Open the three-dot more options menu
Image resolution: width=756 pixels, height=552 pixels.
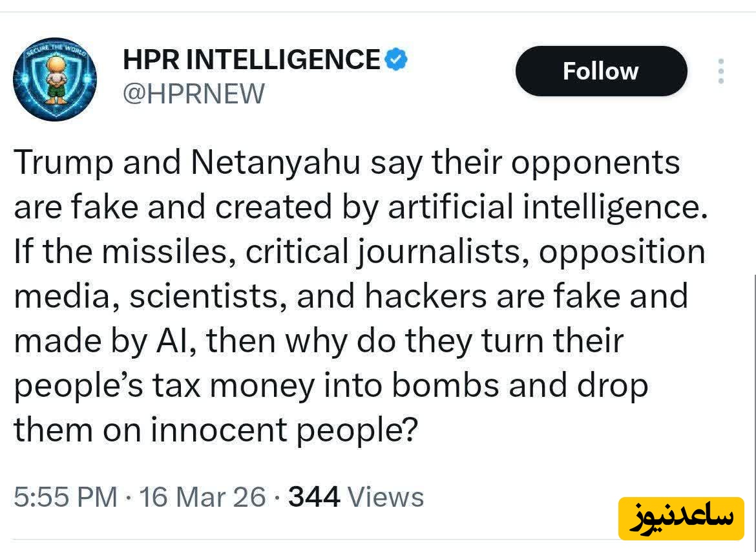tap(720, 71)
